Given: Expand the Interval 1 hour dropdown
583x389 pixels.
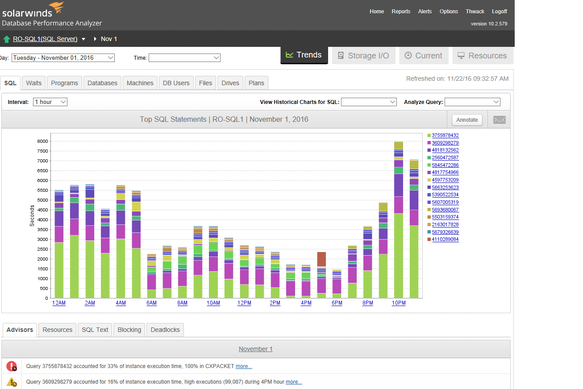Looking at the screenshot, I should [50, 102].
